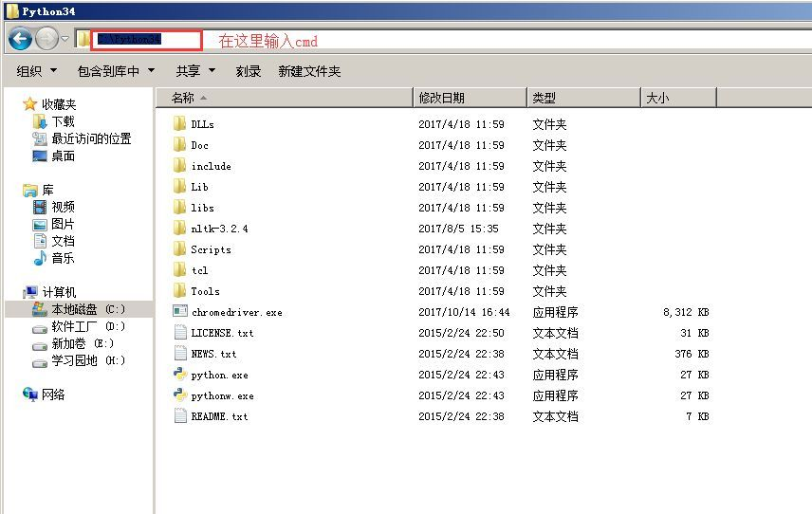Select 本地磁盘 (C:) drive
This screenshot has height=514, width=812.
(x=79, y=309)
